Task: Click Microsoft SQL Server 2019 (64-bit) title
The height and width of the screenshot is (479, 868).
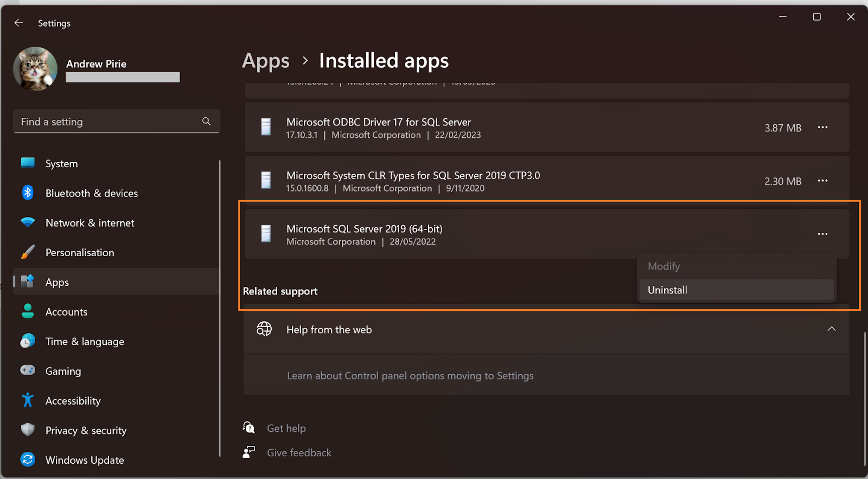Action: [x=365, y=229]
